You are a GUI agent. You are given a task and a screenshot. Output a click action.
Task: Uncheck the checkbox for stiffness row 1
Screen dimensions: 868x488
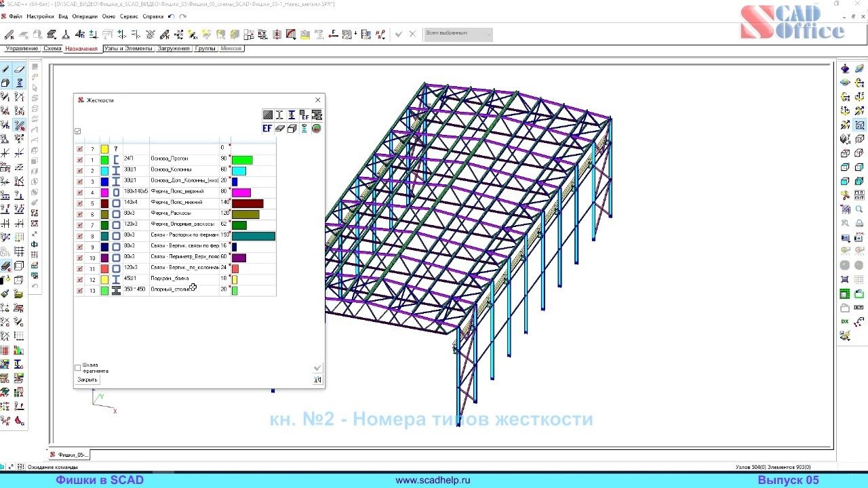(x=80, y=160)
